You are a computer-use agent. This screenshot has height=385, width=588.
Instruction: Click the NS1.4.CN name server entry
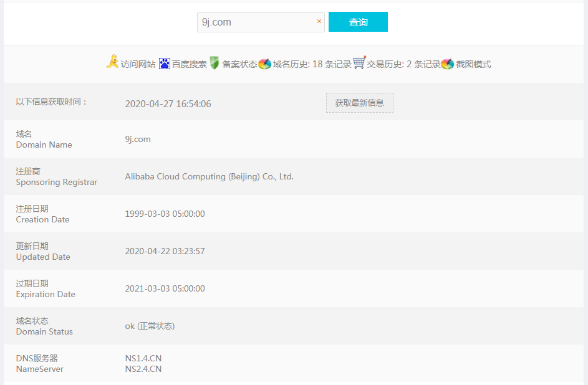point(143,358)
